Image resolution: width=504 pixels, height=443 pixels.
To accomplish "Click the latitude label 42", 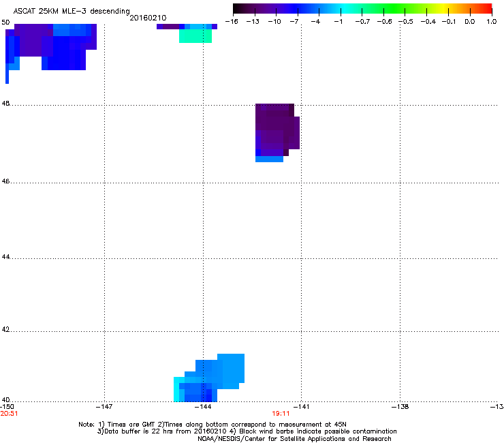I will click(5, 329).
